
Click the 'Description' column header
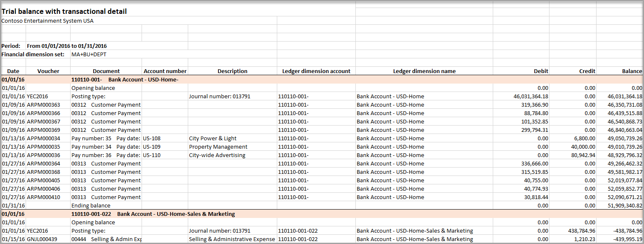[232, 71]
